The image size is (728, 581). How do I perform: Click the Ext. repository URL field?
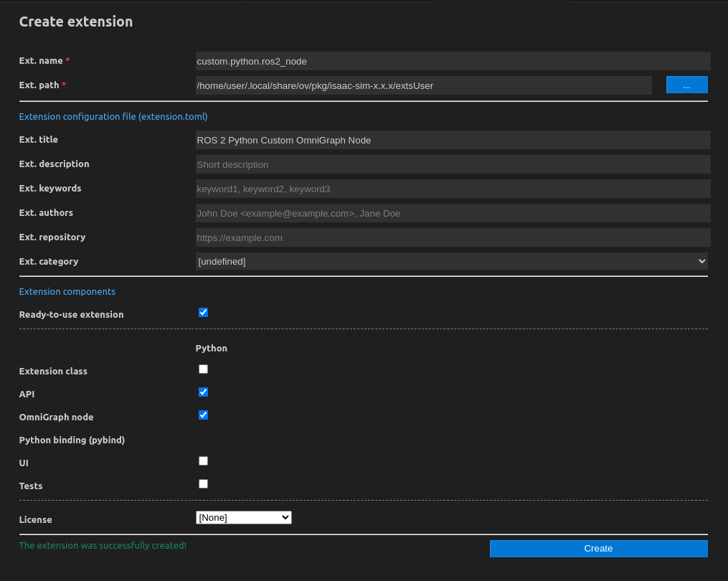(453, 237)
